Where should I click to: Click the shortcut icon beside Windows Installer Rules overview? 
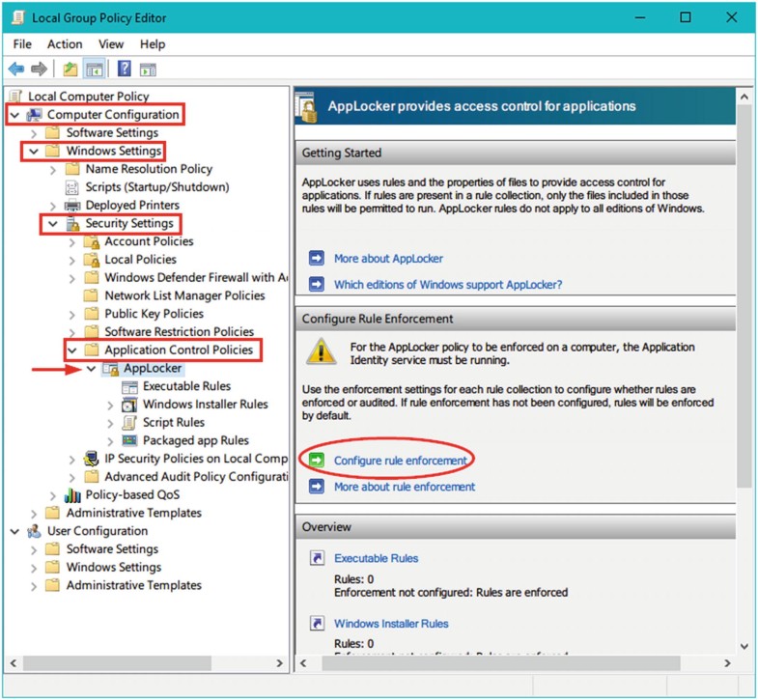click(317, 624)
